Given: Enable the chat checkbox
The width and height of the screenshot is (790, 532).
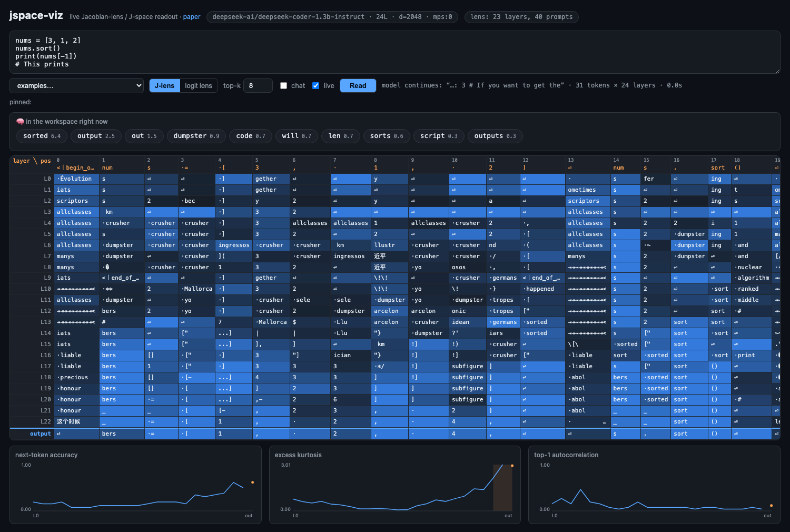Looking at the screenshot, I should [x=283, y=85].
